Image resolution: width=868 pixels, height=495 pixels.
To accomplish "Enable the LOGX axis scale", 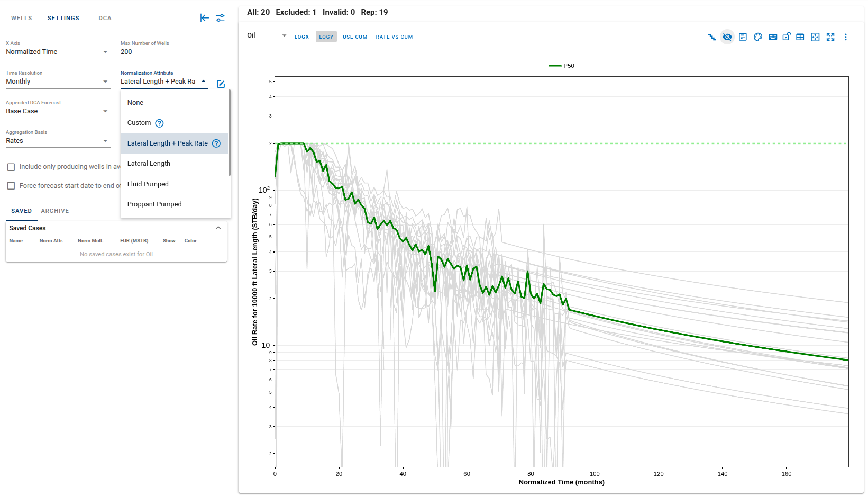I will [x=301, y=37].
